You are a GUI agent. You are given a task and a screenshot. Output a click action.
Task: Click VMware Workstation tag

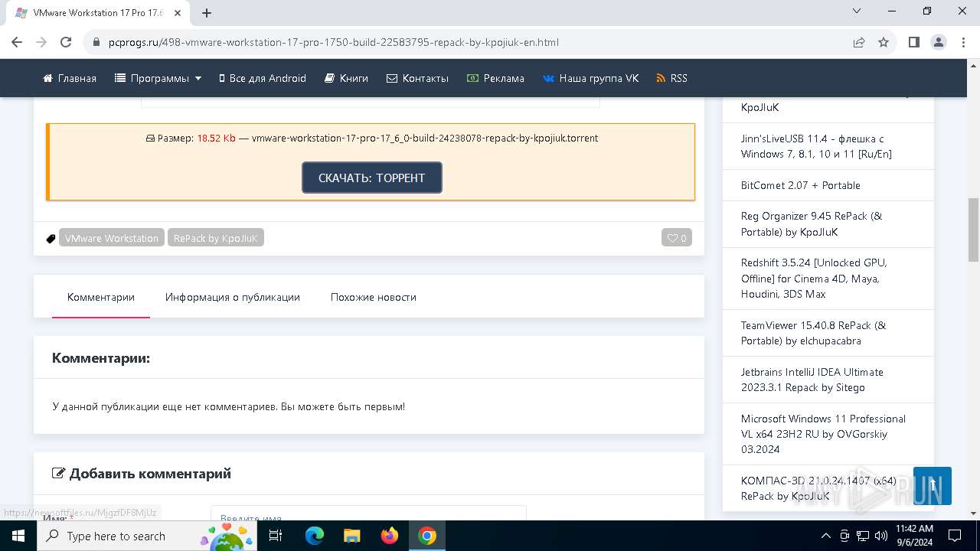[112, 238]
